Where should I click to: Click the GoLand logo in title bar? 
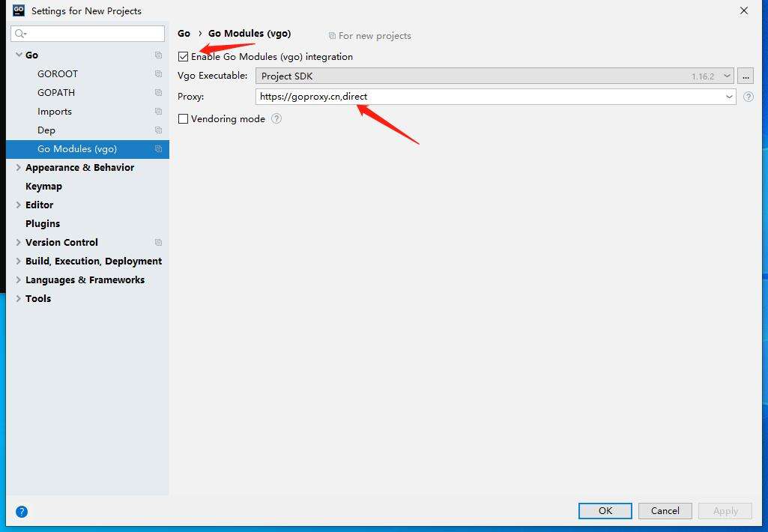19,10
